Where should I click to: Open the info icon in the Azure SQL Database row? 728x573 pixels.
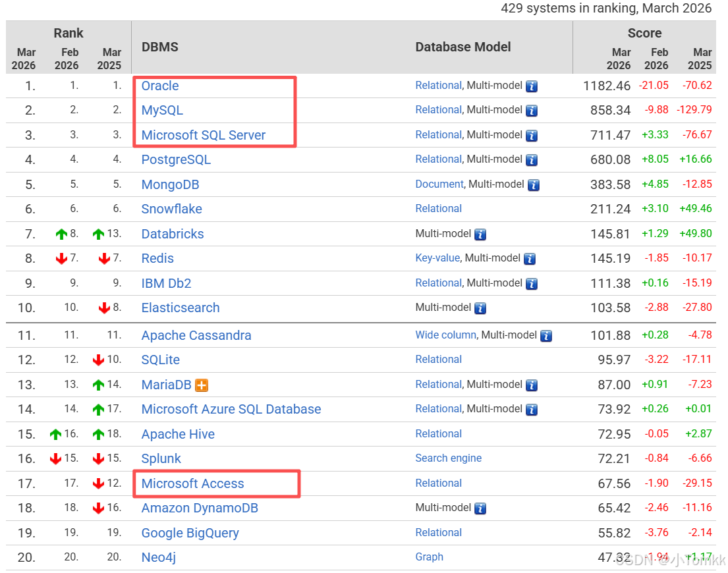[x=532, y=410]
